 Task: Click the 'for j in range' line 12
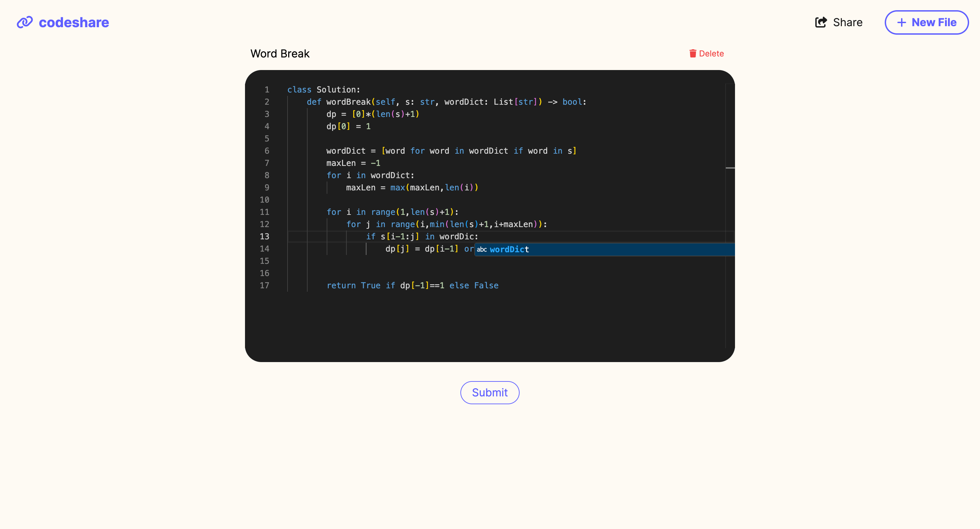tap(446, 224)
